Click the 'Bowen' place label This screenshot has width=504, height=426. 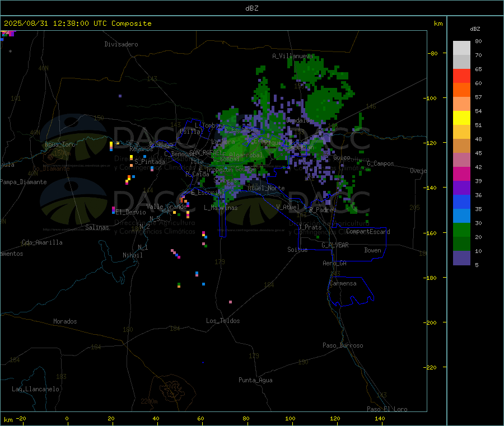coord(372,250)
